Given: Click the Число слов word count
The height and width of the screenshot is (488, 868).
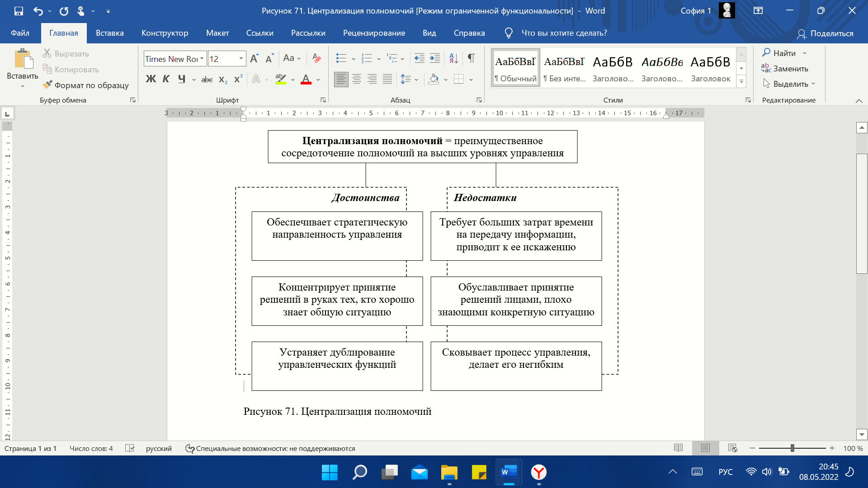Looking at the screenshot, I should click(x=91, y=448).
